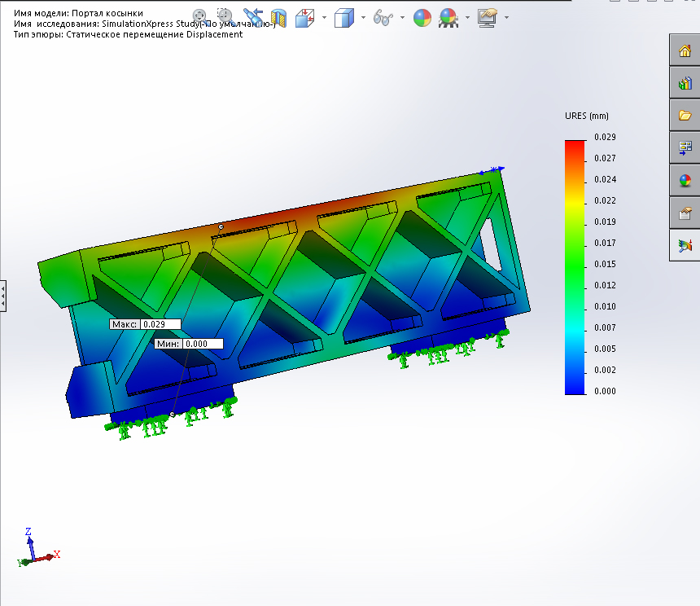Viewport: 700px width, 606px height.
Task: Select the Display Style cube icon
Action: click(343, 18)
